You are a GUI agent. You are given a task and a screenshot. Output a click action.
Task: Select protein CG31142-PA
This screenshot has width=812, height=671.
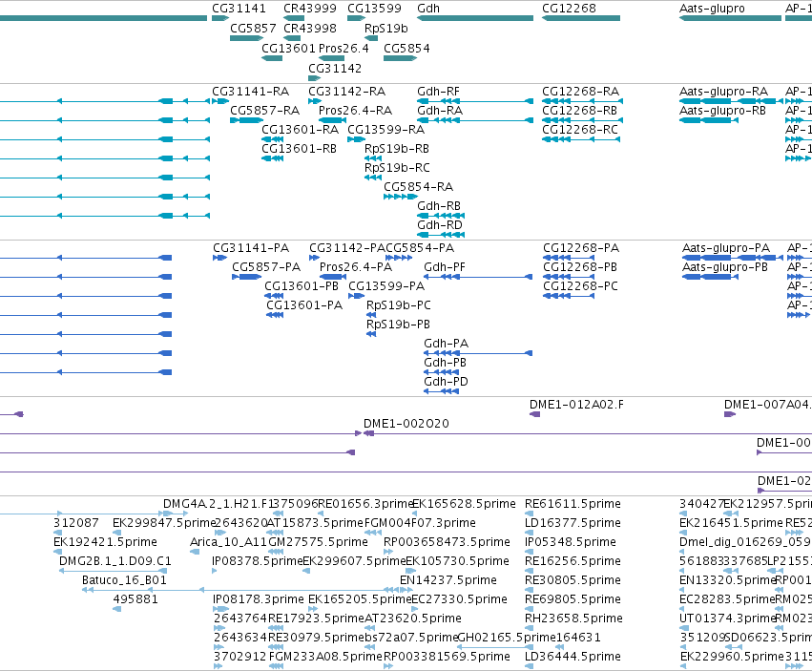coord(314,258)
